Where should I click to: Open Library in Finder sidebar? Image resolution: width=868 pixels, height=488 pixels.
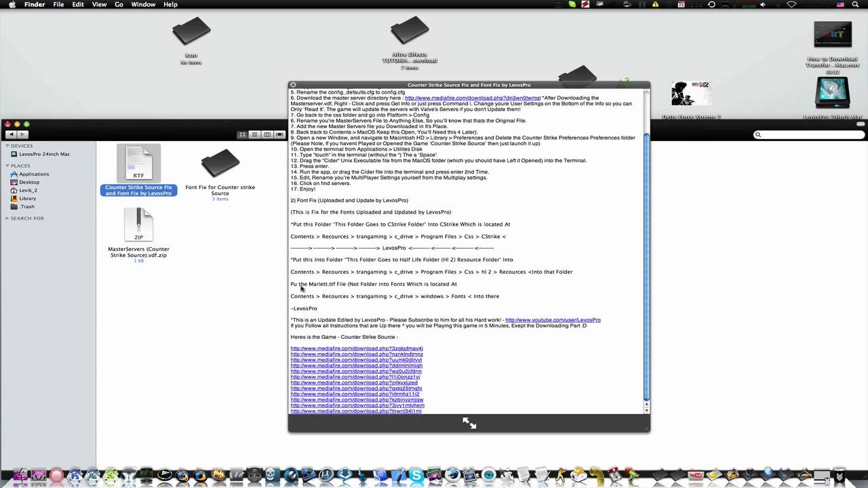click(28, 199)
